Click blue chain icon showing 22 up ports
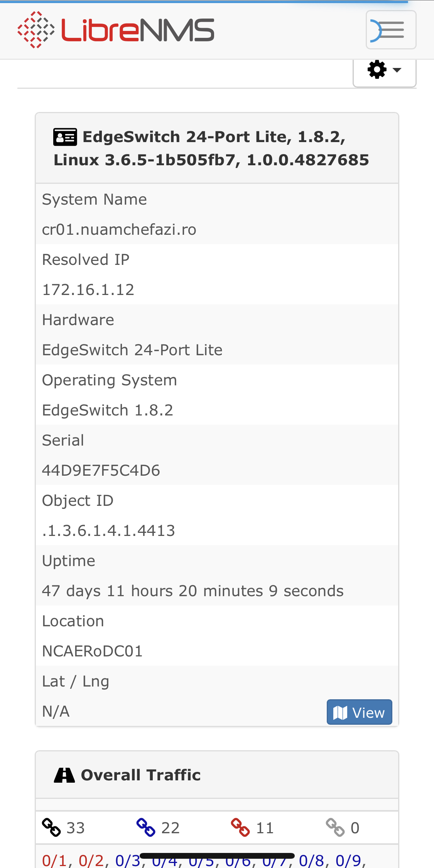Image resolution: width=434 pixels, height=868 pixels. [147, 827]
